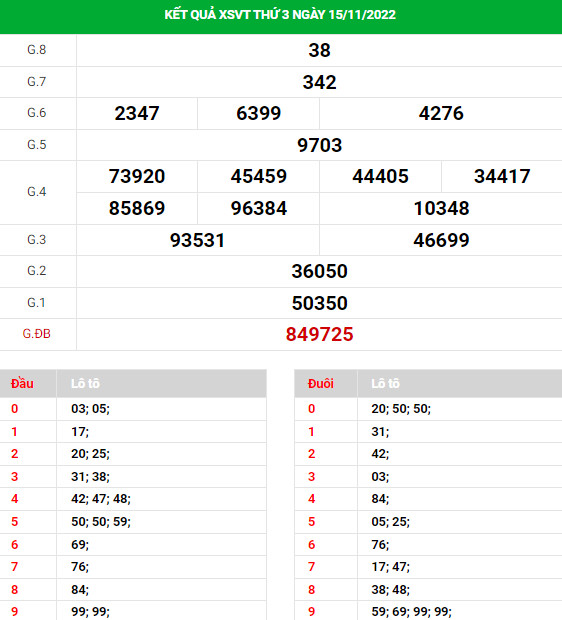562x620 pixels.
Task: Click the G.5 result 9703
Action: click(x=319, y=145)
